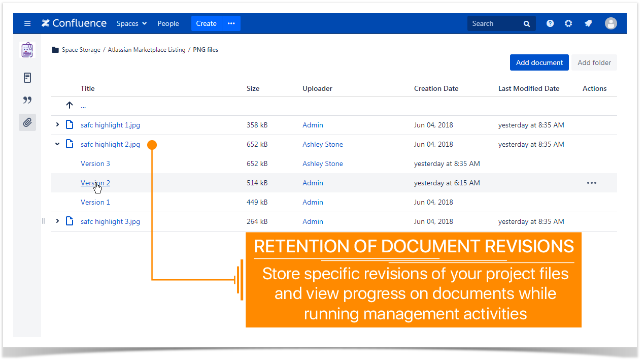644x362 pixels.
Task: Open the user profile avatar
Action: pos(611,23)
